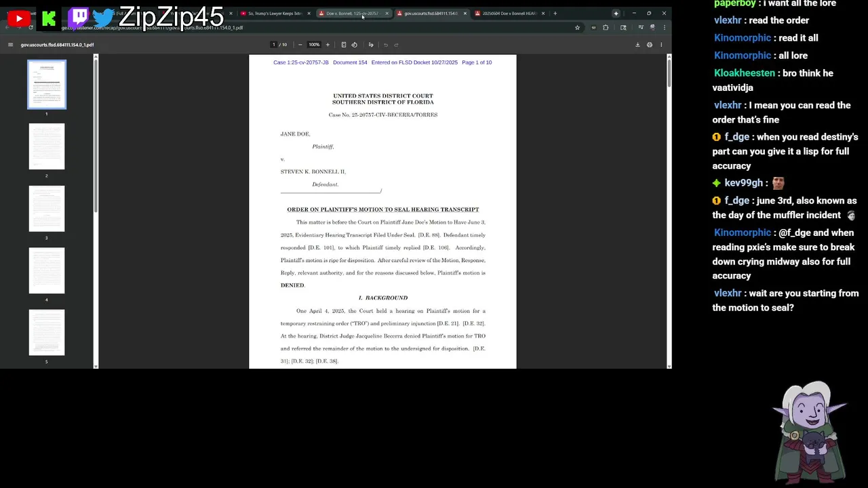Open the PDF draw/annotate tool
Screen dimensions: 868x488
pos(371,45)
